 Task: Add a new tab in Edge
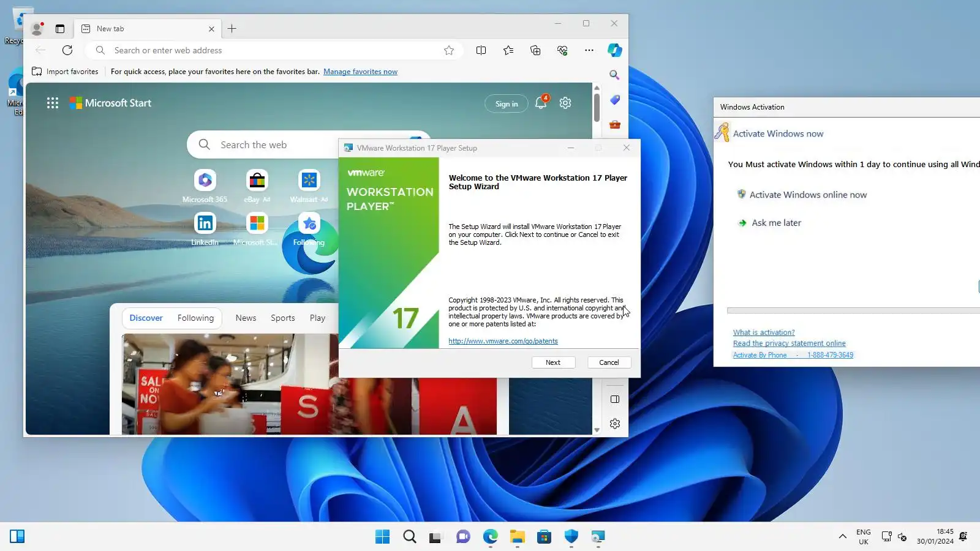pyautogui.click(x=232, y=29)
